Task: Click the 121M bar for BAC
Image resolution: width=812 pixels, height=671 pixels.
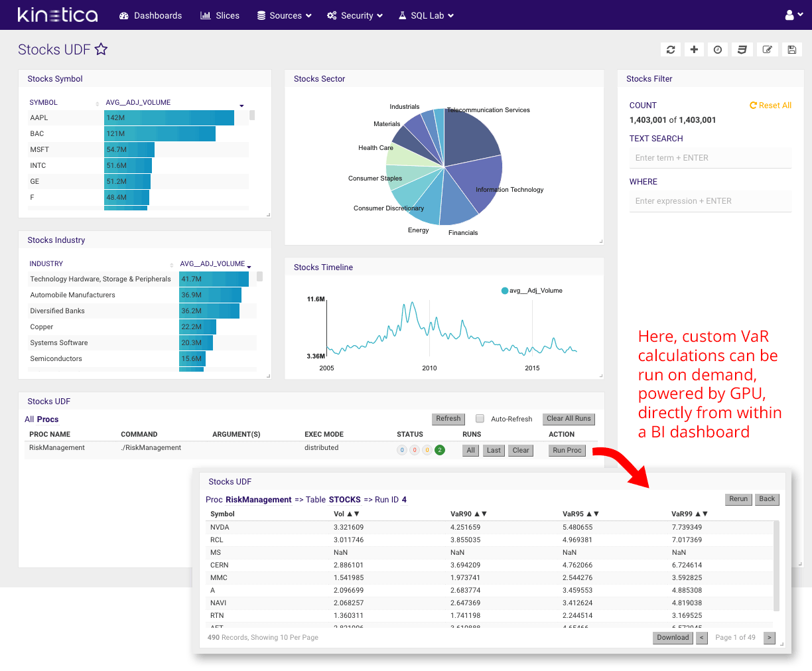Action: coord(160,133)
